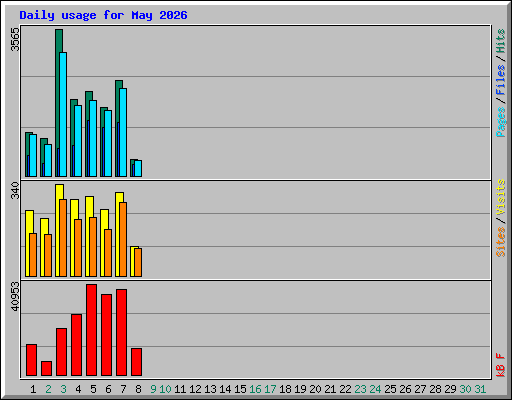Click the Visits legend label
This screenshot has width=512, height=400.
[x=500, y=197]
